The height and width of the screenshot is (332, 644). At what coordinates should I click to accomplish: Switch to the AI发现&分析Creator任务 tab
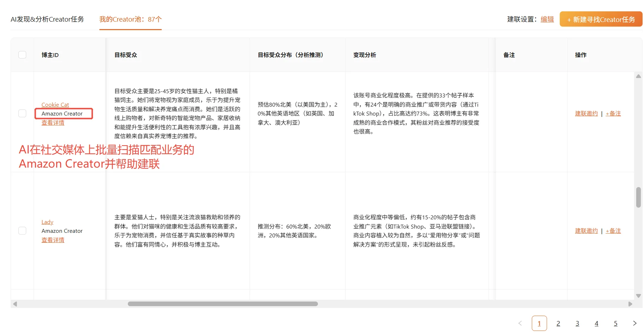click(x=47, y=19)
